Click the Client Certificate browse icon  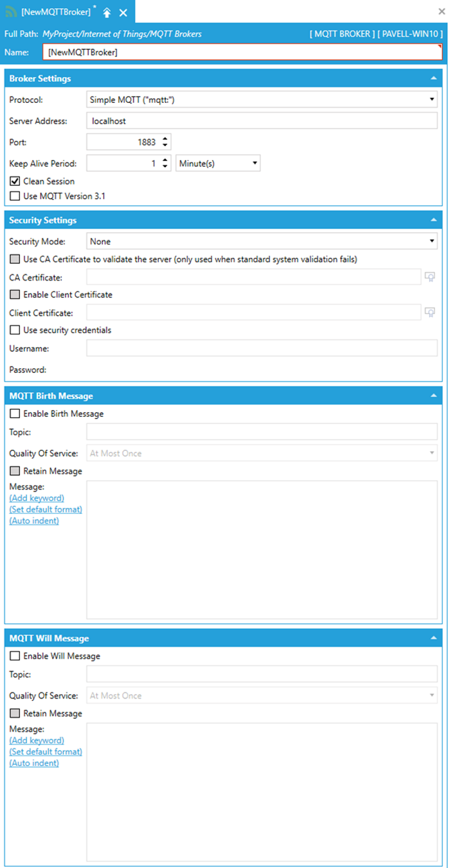430,313
